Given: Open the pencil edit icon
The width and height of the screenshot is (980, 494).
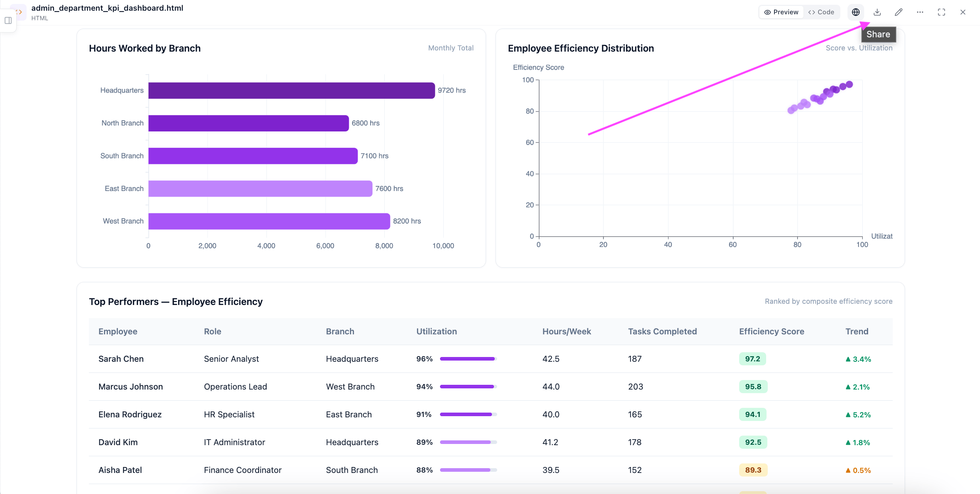Looking at the screenshot, I should click(x=899, y=12).
